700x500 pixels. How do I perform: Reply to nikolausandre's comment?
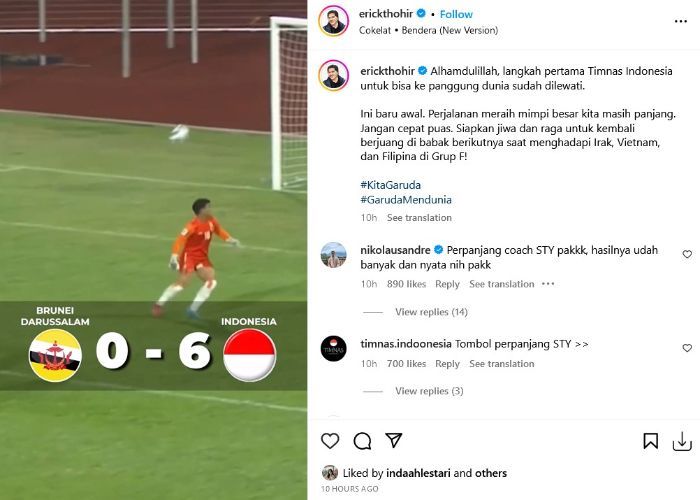(447, 284)
